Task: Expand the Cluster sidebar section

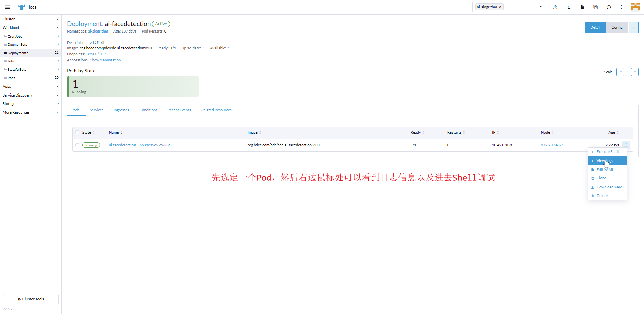Action: tap(31, 19)
